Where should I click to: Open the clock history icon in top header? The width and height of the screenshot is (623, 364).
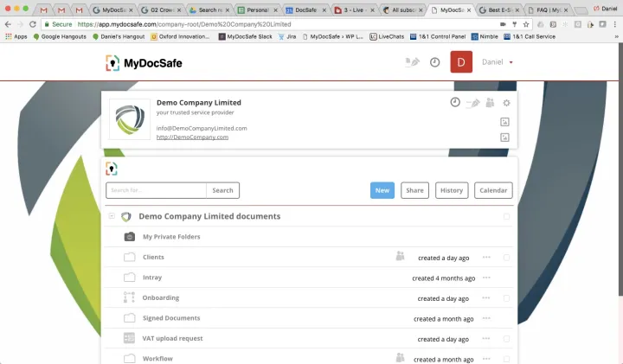tap(434, 62)
